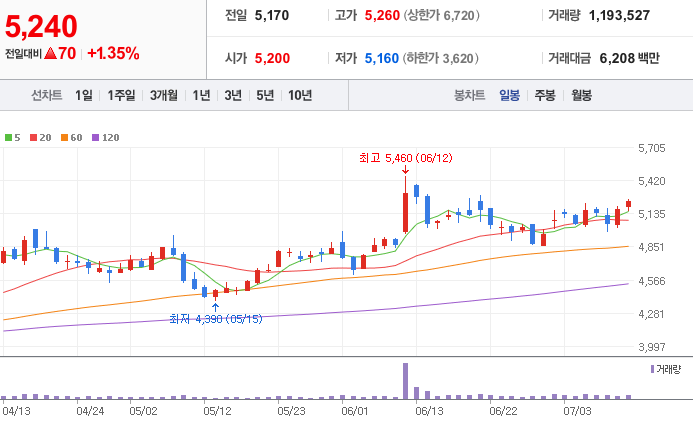Click the 하한가 3,620 text
This screenshot has height=435, width=693.
click(441, 58)
